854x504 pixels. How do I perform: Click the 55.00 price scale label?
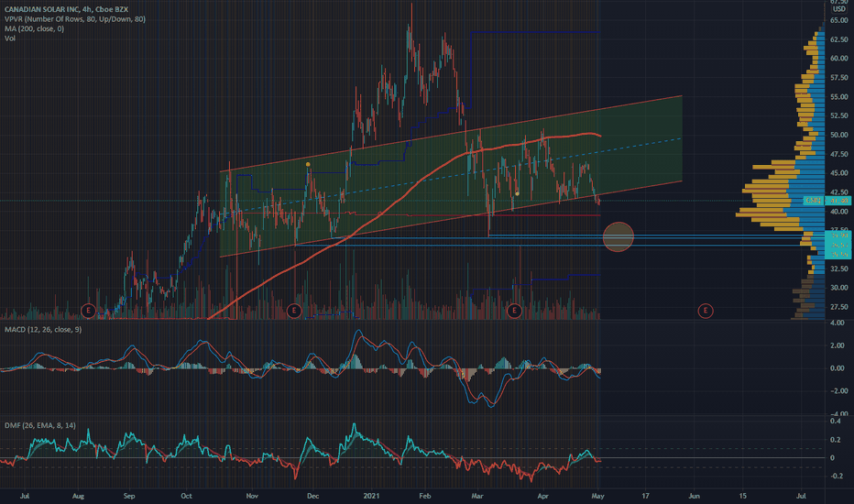coord(838,96)
